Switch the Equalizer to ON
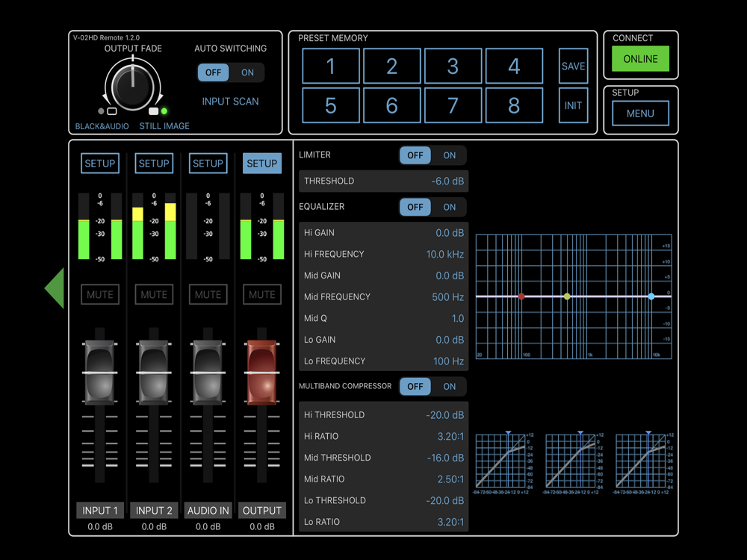The image size is (747, 560). point(449,207)
